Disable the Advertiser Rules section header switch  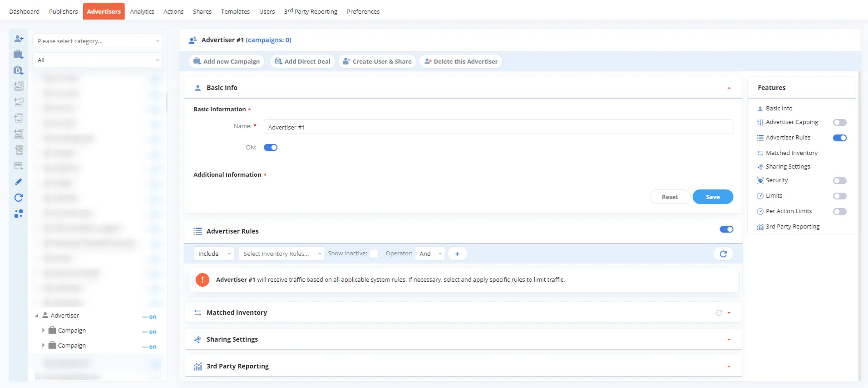pos(726,229)
